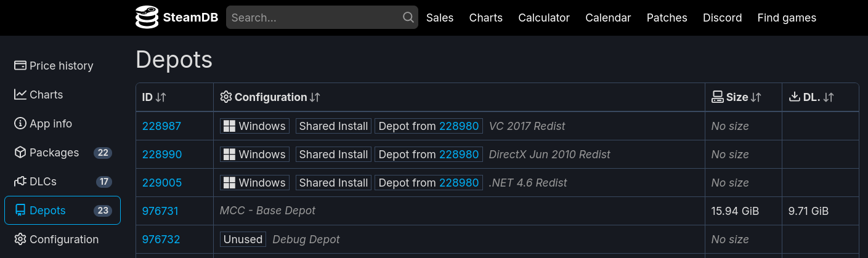
Task: Open depot 976732 link
Action: point(161,239)
